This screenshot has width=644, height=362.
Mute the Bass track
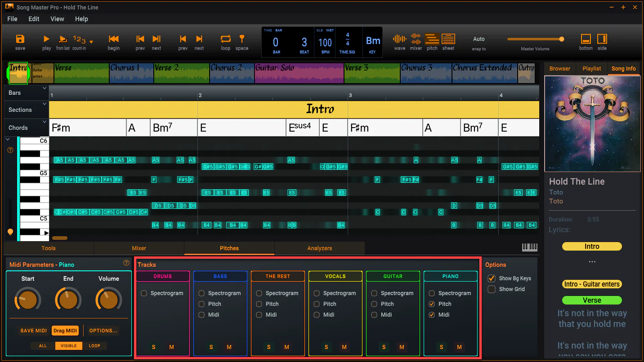coord(229,347)
